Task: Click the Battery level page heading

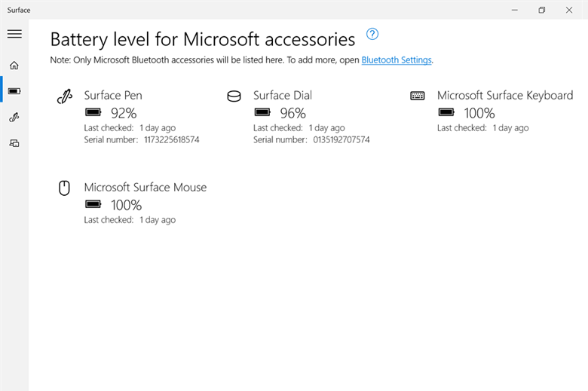Action: pos(202,39)
